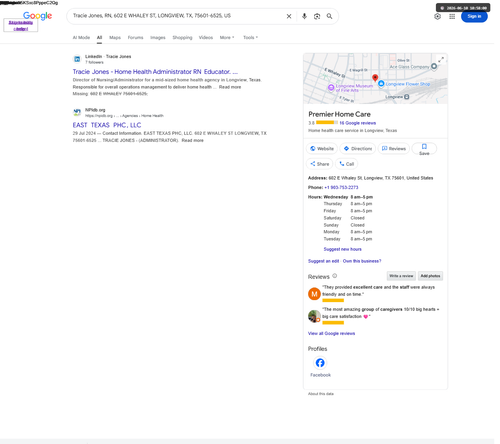Share the business listing
This screenshot has width=500, height=444.
tap(319, 164)
